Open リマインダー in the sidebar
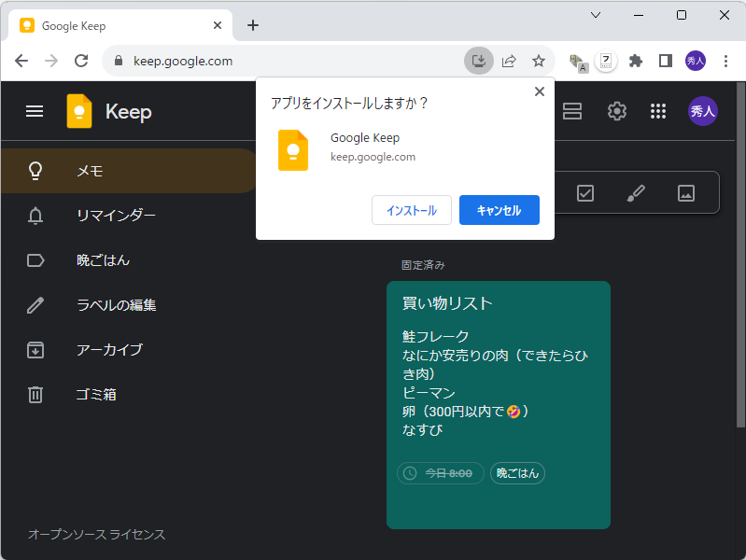 pyautogui.click(x=129, y=216)
